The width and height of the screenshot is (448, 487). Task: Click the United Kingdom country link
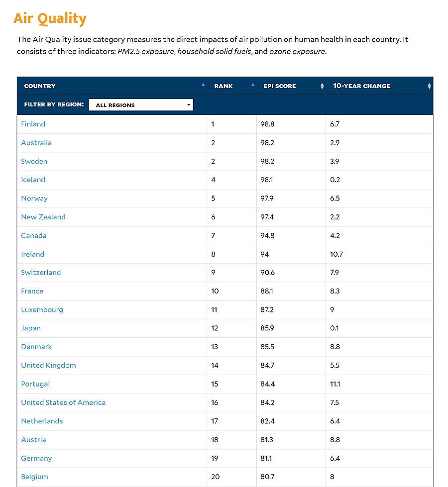(x=48, y=365)
